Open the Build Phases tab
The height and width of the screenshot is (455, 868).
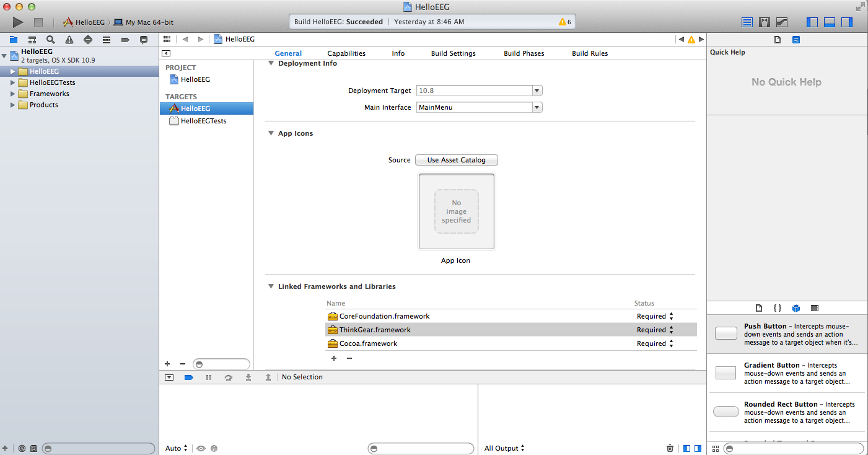click(x=524, y=53)
